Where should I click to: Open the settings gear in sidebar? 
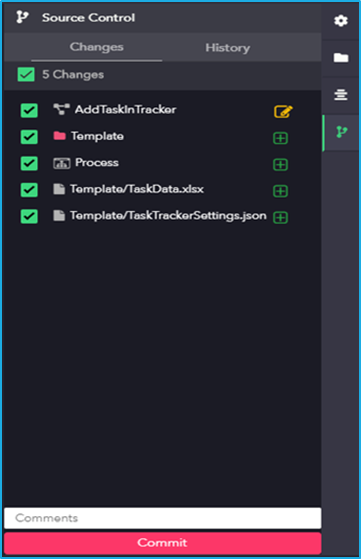[x=341, y=21]
